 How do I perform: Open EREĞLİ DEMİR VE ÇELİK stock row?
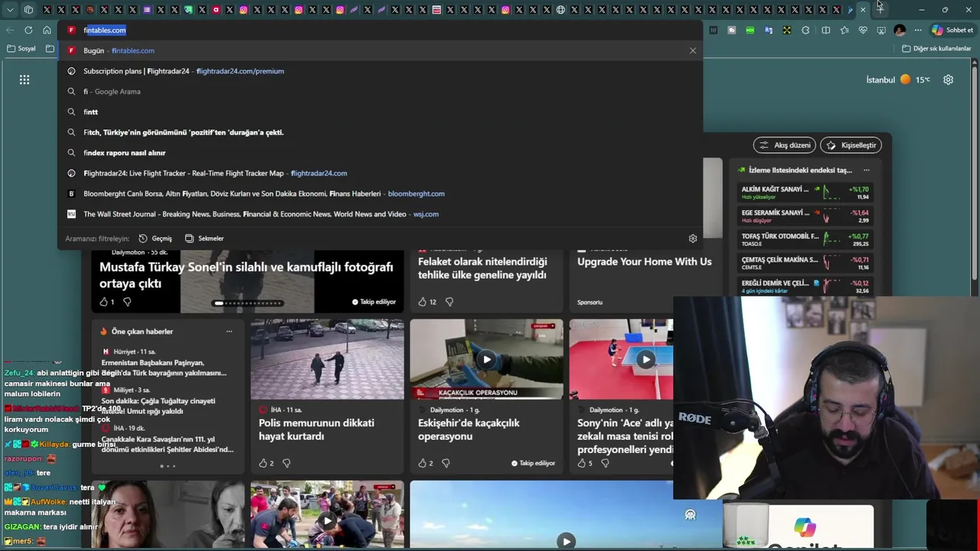804,285
